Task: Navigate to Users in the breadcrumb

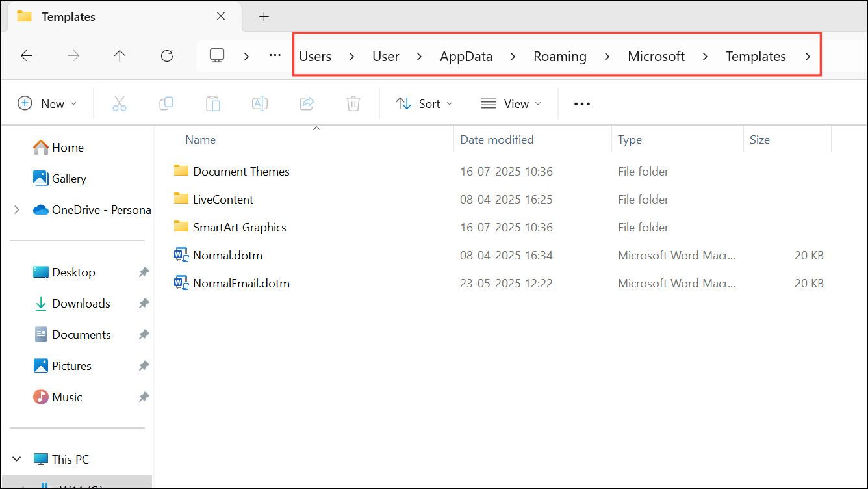Action: point(315,57)
